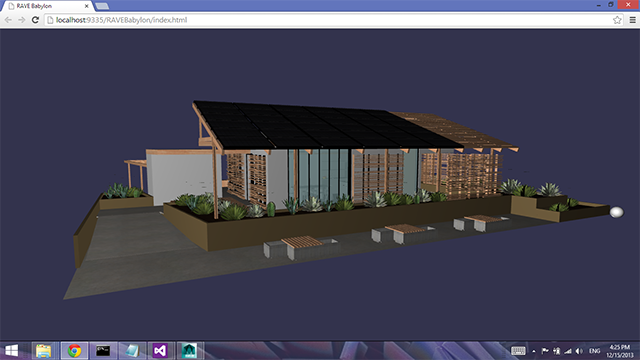Viewport: 640px width, 360px height.
Task: Open the teal 3D modeling app taskbar icon
Action: (x=189, y=351)
